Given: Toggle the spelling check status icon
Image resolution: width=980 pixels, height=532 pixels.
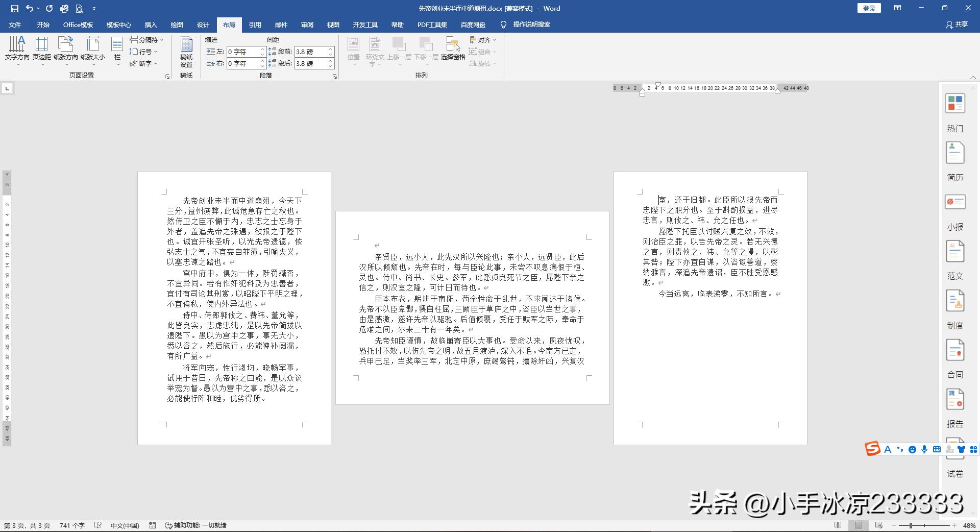Looking at the screenshot, I should [97, 525].
